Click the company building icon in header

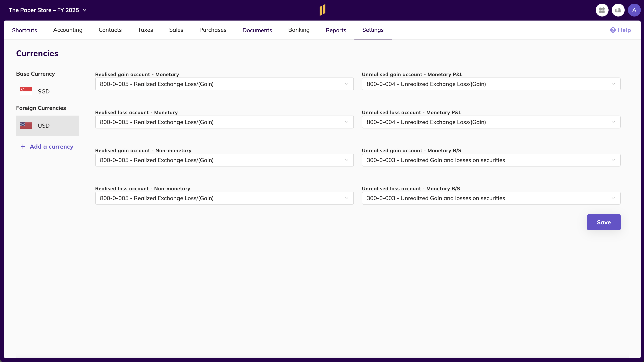click(x=618, y=10)
